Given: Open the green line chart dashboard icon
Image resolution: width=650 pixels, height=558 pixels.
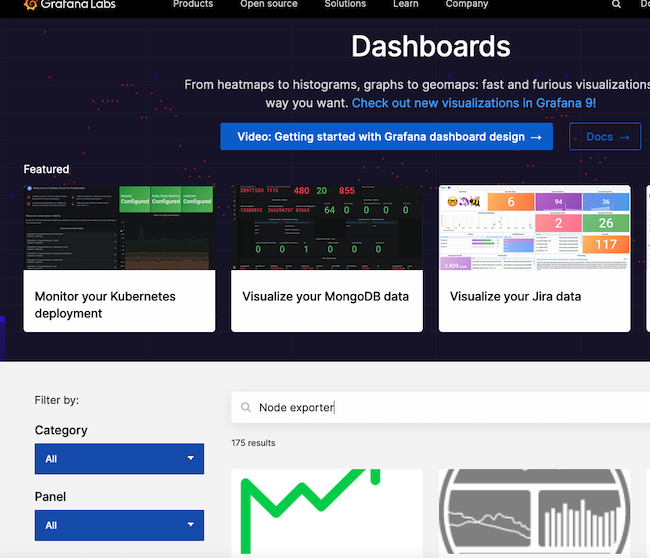Looking at the screenshot, I should (x=327, y=512).
